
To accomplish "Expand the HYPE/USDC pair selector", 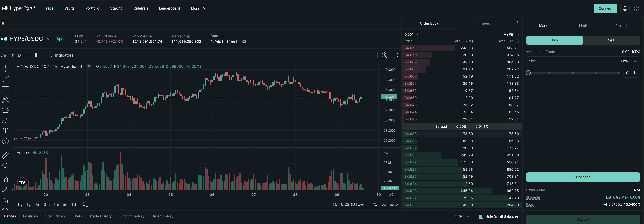I will coord(49,39).
